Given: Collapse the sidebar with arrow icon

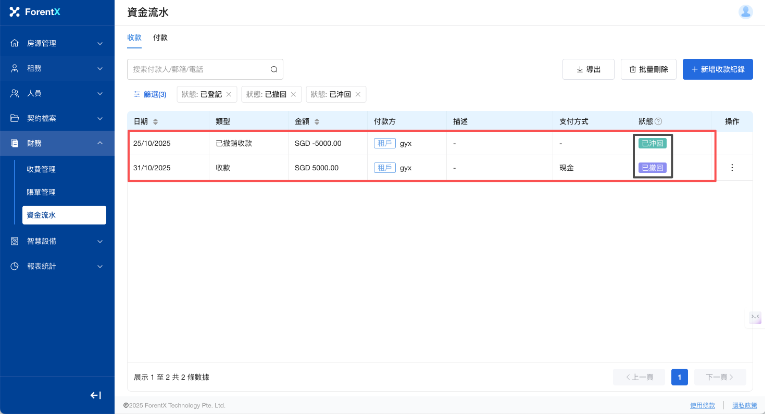Looking at the screenshot, I should pyautogui.click(x=96, y=395).
